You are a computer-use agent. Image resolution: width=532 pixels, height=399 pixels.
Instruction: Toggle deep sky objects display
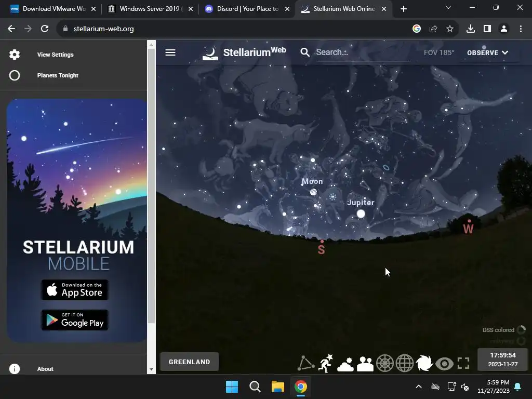424,363
